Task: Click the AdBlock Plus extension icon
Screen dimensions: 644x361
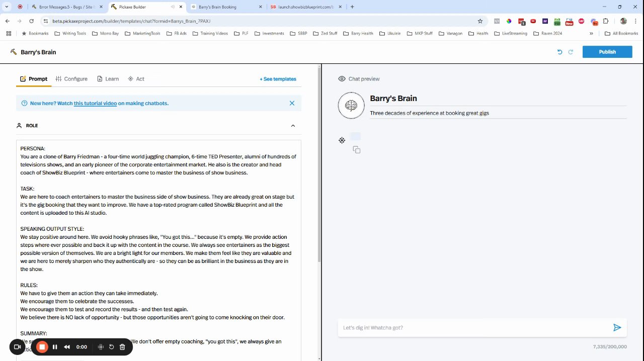Action: pyautogui.click(x=582, y=21)
